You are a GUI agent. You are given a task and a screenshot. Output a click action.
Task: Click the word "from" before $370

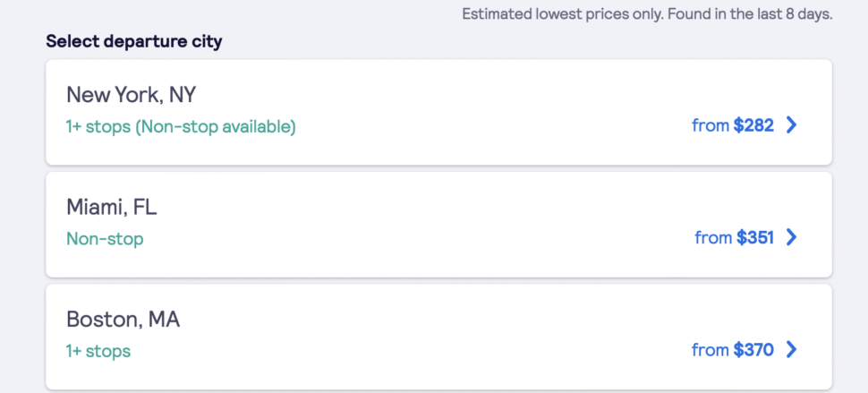[x=711, y=349]
